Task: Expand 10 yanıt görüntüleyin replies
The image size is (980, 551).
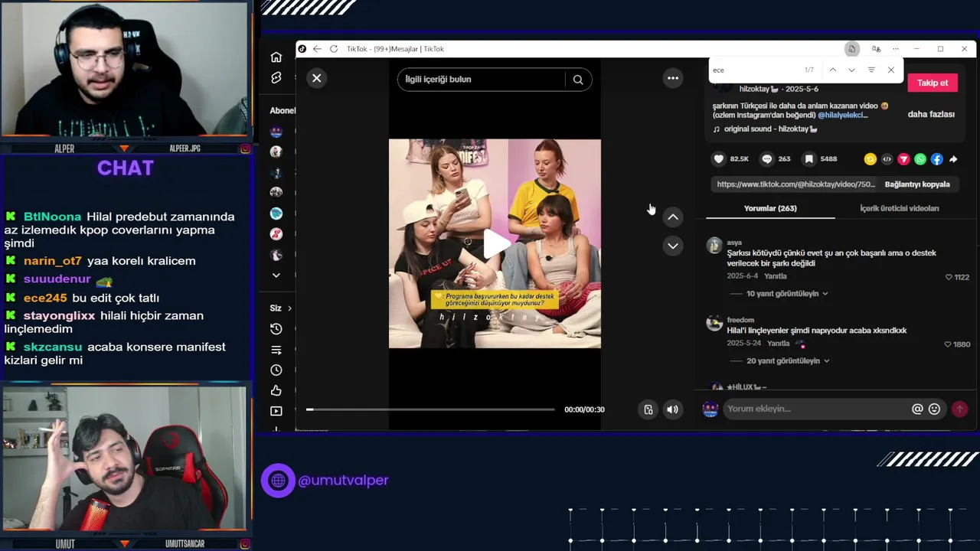Action: pyautogui.click(x=787, y=294)
